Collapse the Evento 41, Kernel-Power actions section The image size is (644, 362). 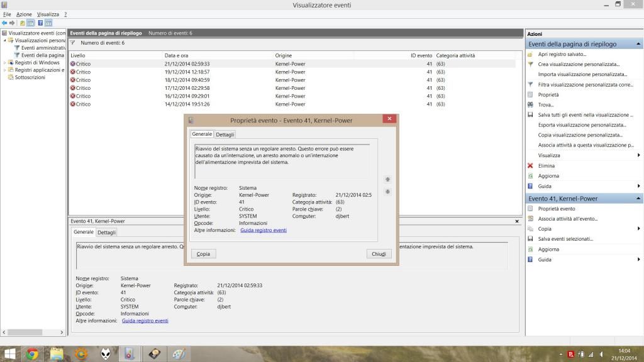pyautogui.click(x=638, y=199)
